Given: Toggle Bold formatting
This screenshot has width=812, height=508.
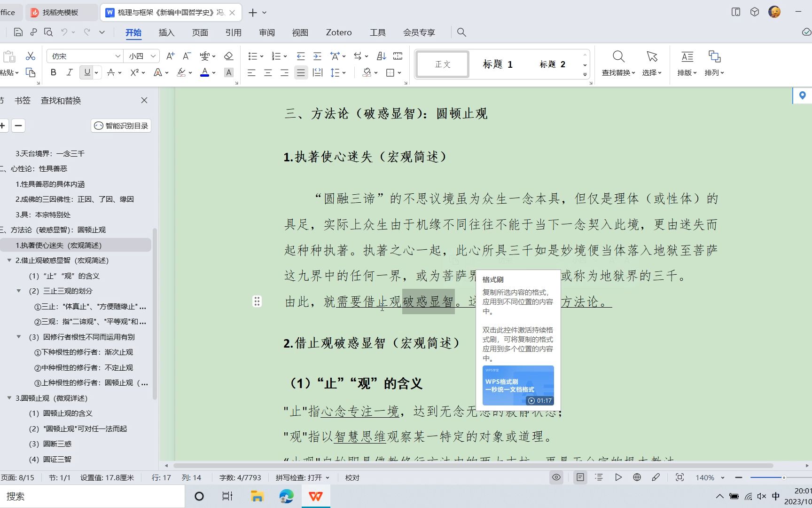Looking at the screenshot, I should click(54, 72).
